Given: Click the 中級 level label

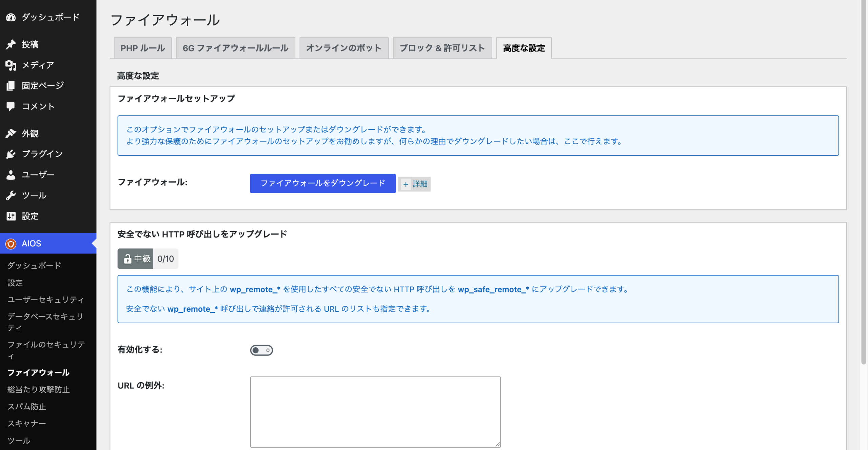Looking at the screenshot, I should (x=142, y=259).
